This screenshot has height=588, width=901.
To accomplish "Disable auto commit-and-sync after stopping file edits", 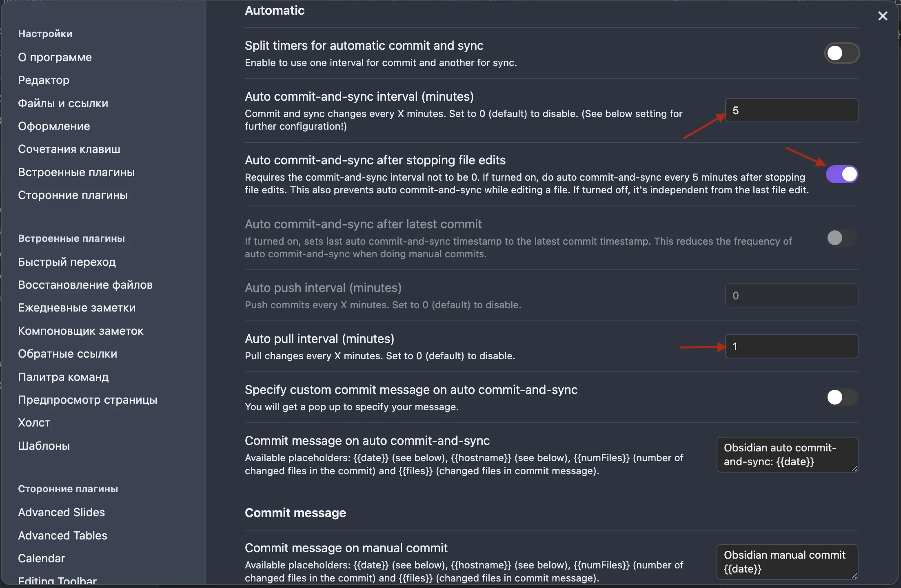I will click(841, 174).
